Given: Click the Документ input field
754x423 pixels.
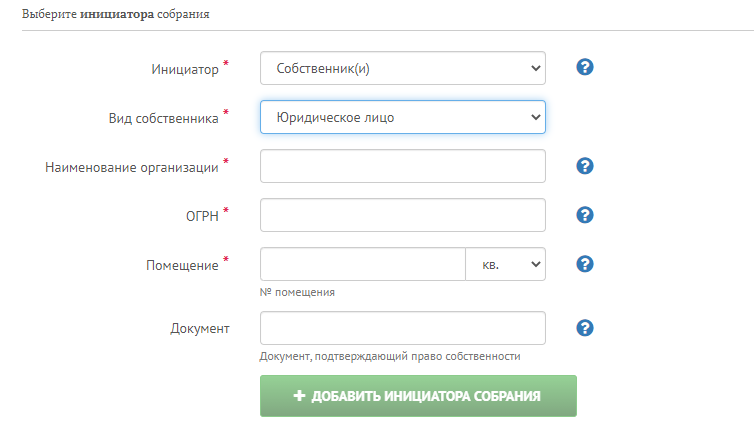Looking at the screenshot, I should coord(402,328).
